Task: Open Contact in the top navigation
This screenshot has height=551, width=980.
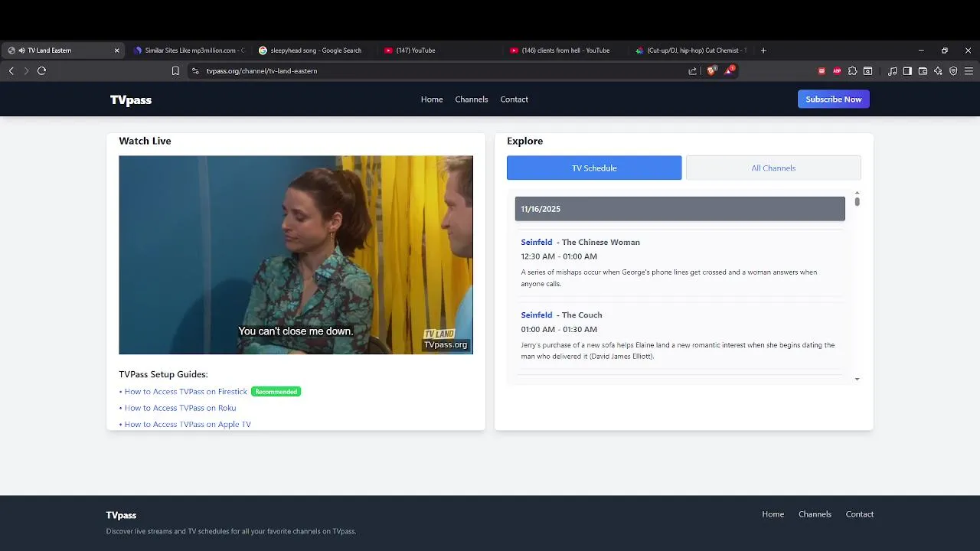Action: (x=514, y=99)
